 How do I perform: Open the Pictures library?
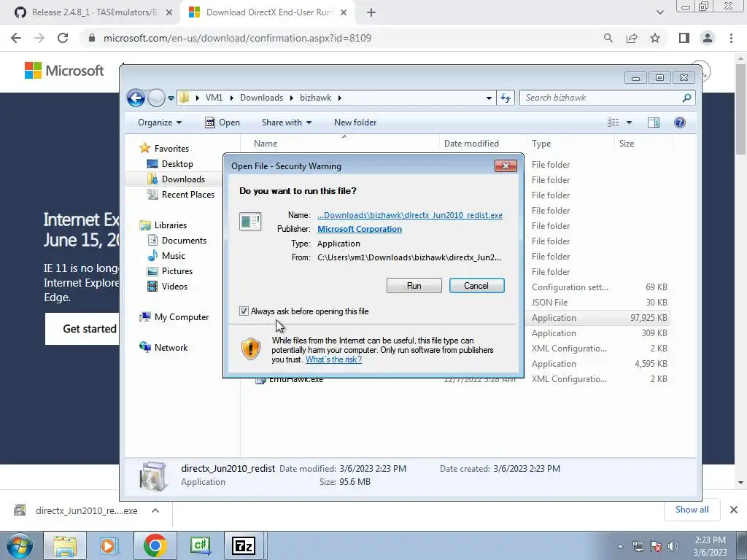point(177,271)
